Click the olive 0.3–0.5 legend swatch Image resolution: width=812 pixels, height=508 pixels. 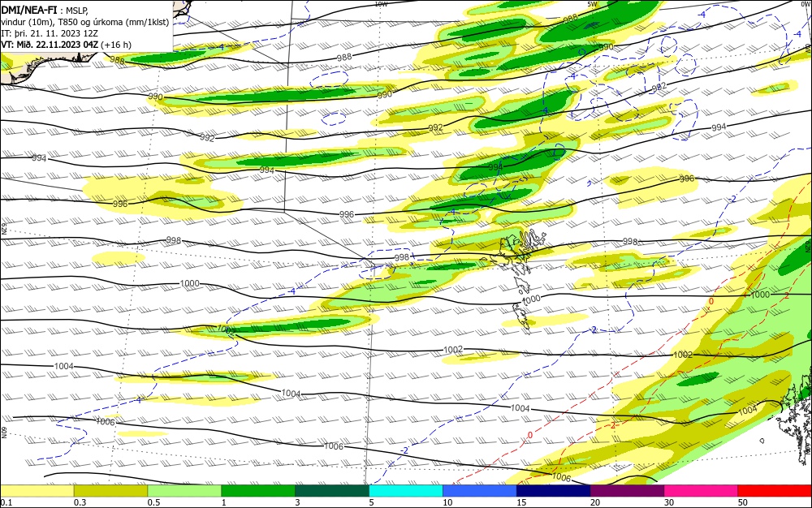coord(110,491)
